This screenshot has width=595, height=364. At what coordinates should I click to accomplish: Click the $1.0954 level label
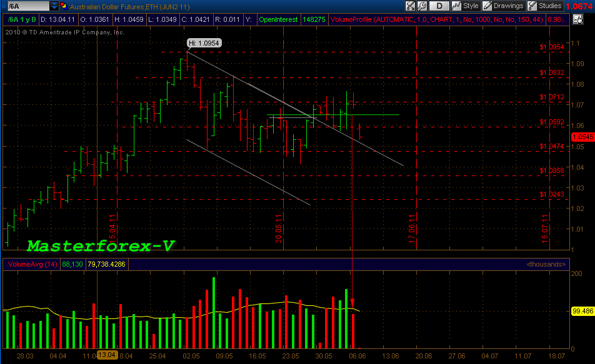pos(552,47)
